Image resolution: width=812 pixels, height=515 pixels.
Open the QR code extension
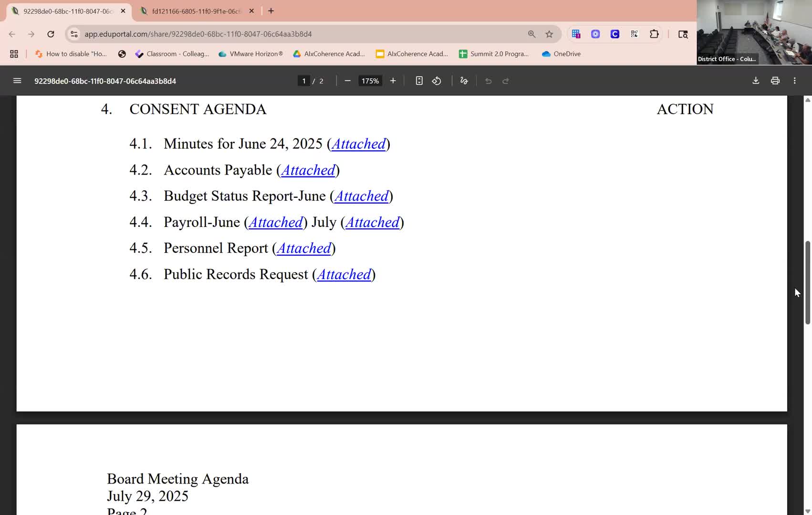(634, 34)
